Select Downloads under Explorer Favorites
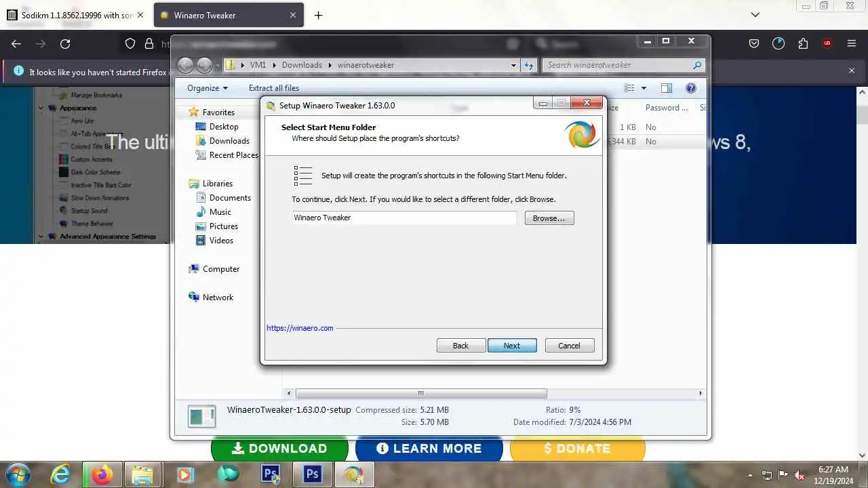The width and height of the screenshot is (868, 488). click(x=229, y=141)
